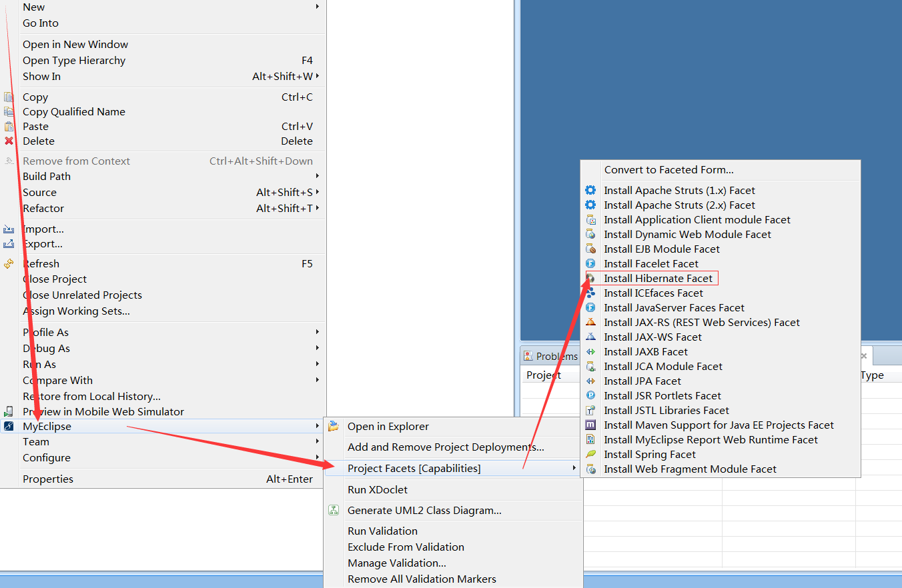Image resolution: width=902 pixels, height=588 pixels.
Task: Click the JavaServer Faces facet icon
Action: 590,307
